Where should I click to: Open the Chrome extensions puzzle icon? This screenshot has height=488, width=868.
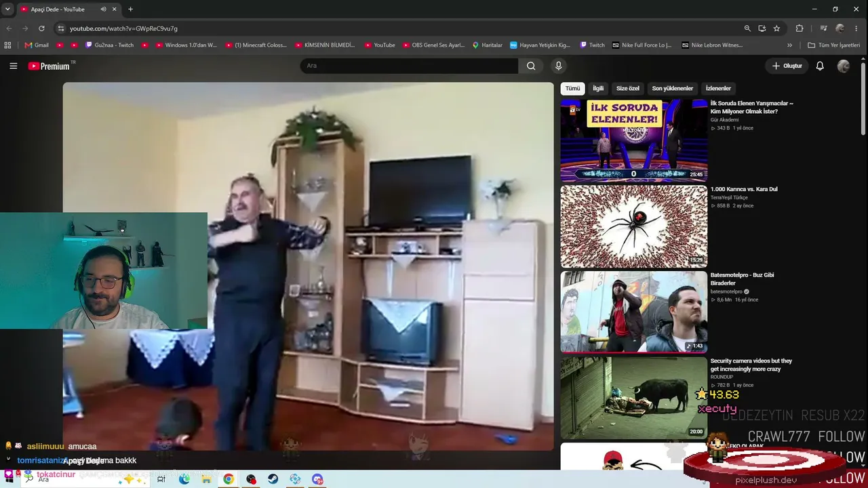point(800,28)
